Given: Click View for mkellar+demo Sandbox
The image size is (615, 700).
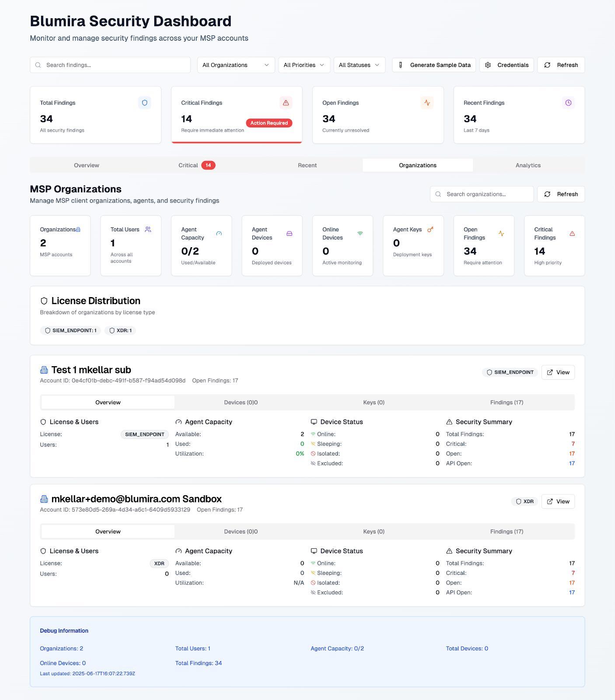Looking at the screenshot, I should tap(558, 501).
